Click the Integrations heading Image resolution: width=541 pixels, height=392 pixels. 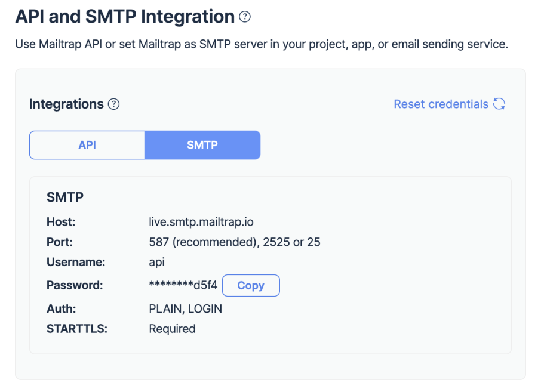point(66,104)
